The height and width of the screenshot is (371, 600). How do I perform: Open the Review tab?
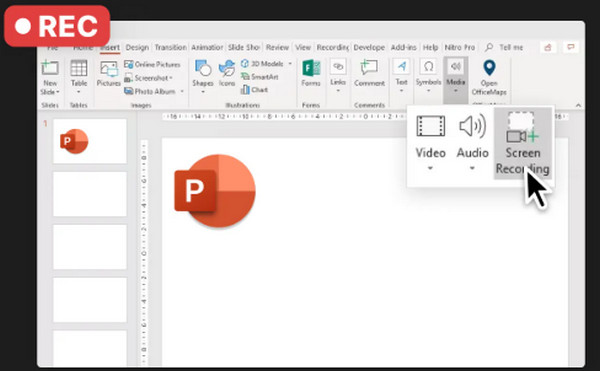tap(277, 47)
